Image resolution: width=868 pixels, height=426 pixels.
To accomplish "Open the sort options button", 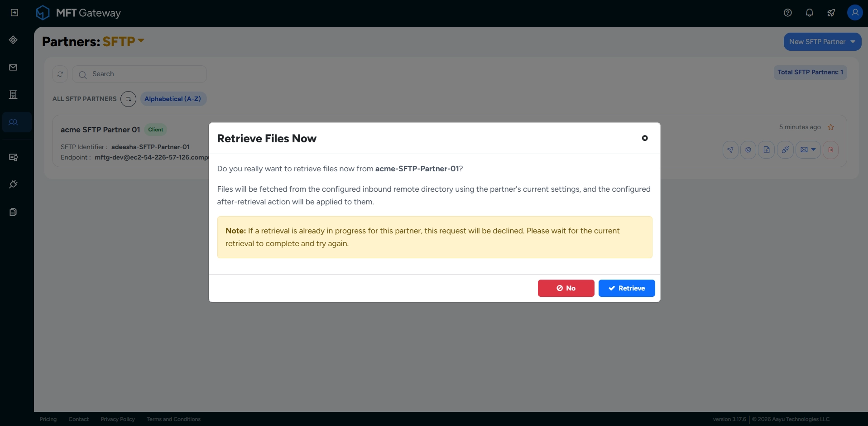I will 128,99.
